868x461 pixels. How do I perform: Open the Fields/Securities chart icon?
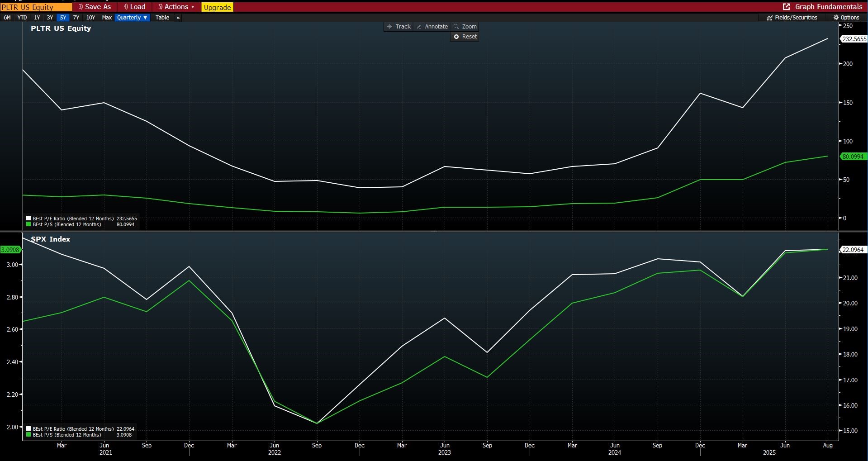pos(770,18)
